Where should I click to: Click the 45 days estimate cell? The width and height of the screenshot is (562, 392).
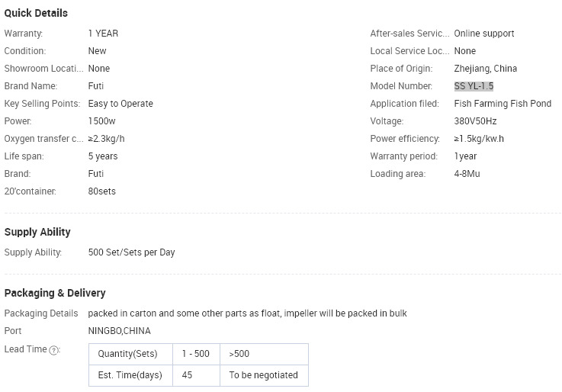coord(196,375)
